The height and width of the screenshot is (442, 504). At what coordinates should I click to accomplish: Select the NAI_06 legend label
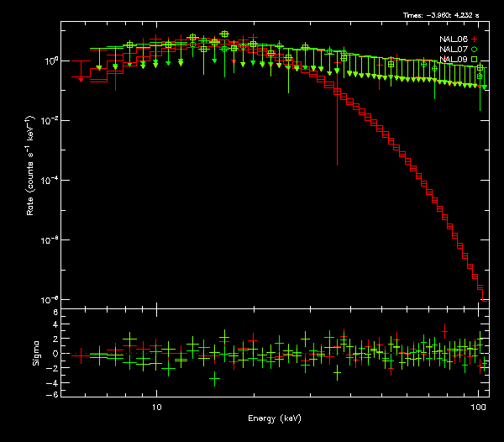coord(454,39)
